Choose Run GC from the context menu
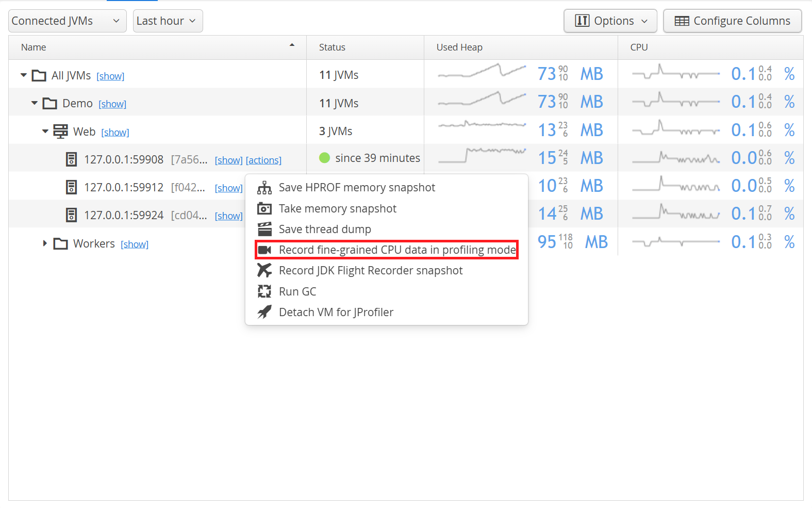This screenshot has height=508, width=812. [x=387, y=291]
